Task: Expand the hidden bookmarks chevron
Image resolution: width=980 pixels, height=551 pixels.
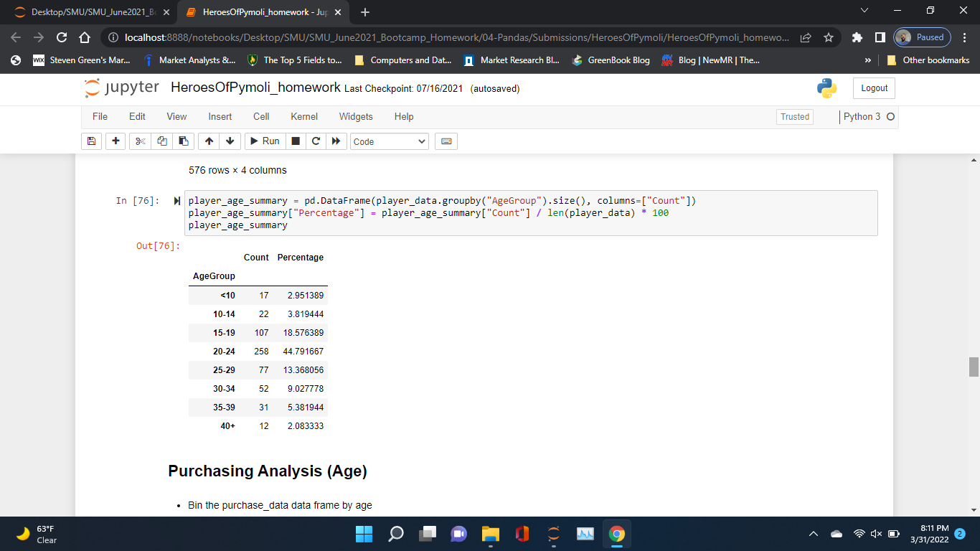Action: 869,60
